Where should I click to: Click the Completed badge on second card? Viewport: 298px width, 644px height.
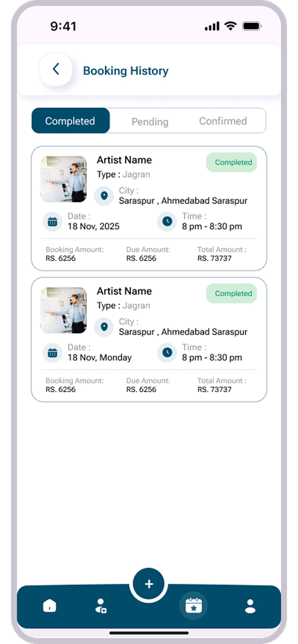click(231, 293)
